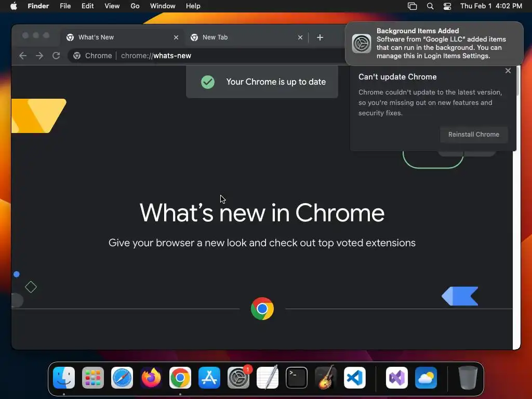The image size is (532, 399).
Task: Switch to the What's New tab
Action: 123,37
